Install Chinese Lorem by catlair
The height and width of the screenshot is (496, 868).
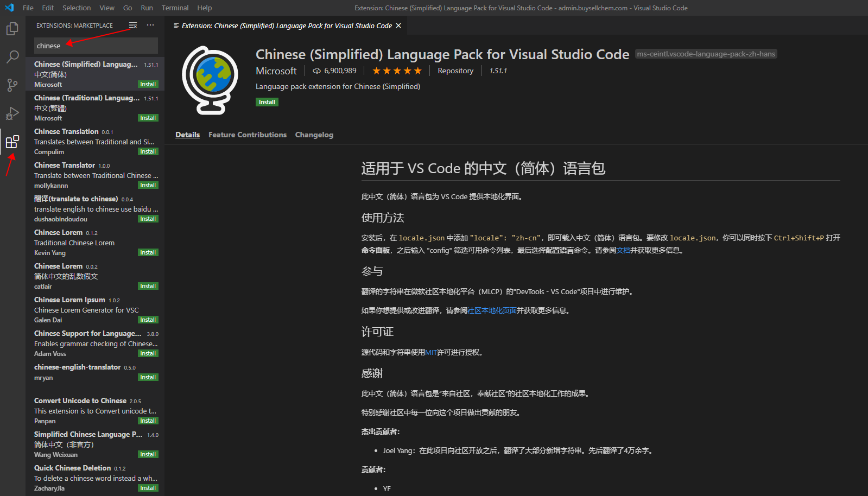148,286
